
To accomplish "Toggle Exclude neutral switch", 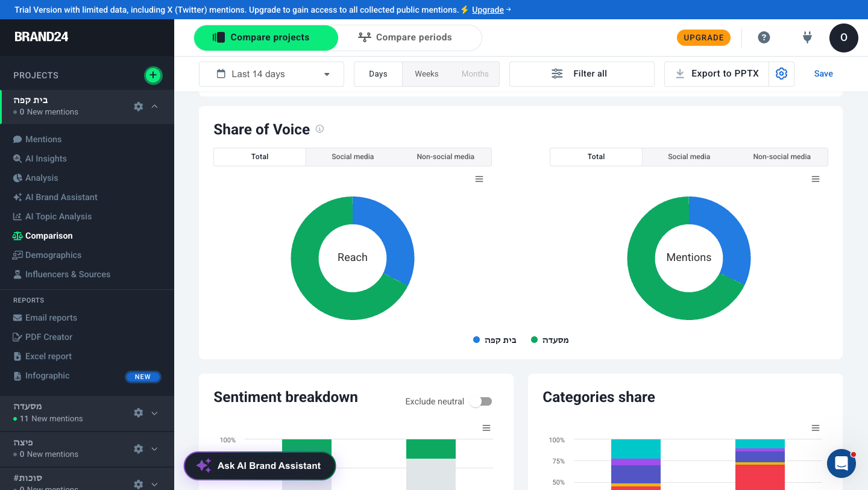I will (481, 401).
